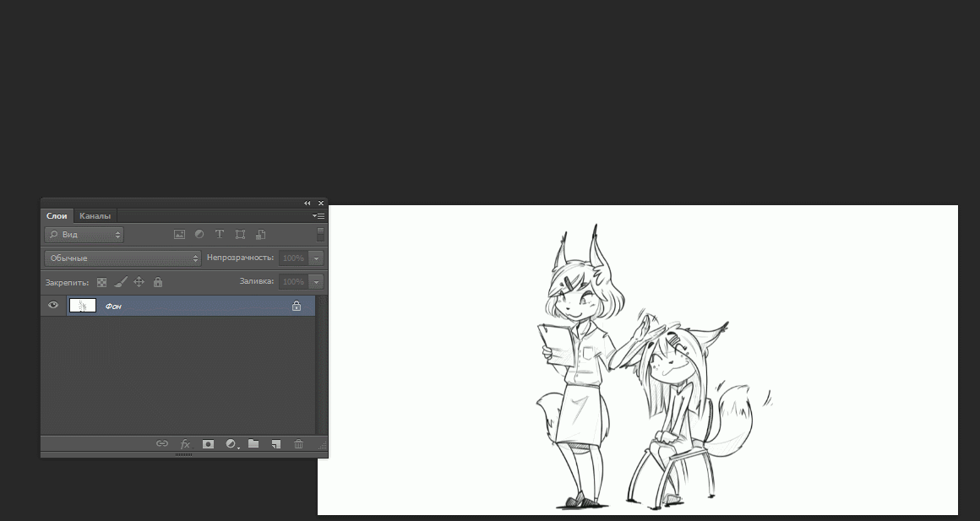Collapse the panel with the double-arrow icon
Viewport: 980px width, 521px height.
coord(307,203)
